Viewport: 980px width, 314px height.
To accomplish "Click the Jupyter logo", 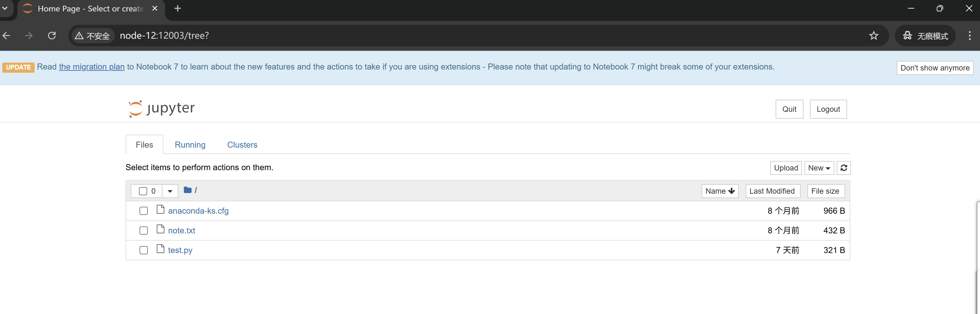I will coord(162,109).
